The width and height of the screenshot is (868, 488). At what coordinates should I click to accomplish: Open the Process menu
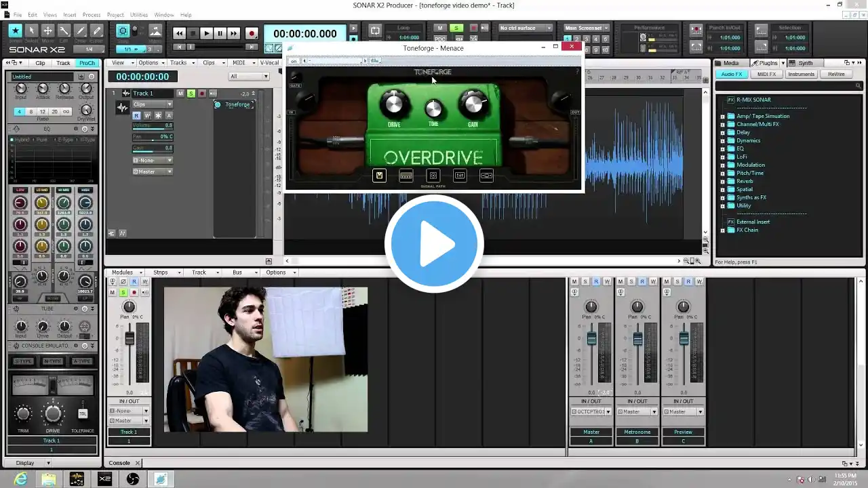[x=92, y=15]
